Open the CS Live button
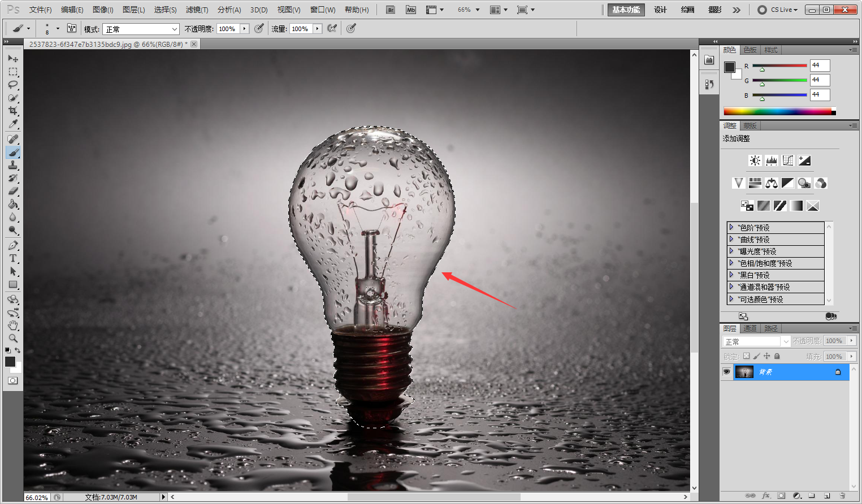This screenshot has width=862, height=504. point(778,10)
